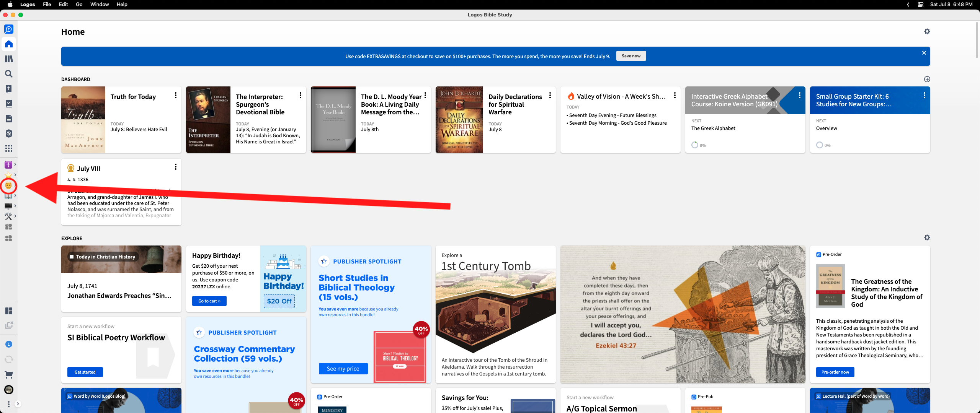The height and width of the screenshot is (413, 980).
Task: Click the vertical scrollbar on right edge
Action: (x=977, y=40)
